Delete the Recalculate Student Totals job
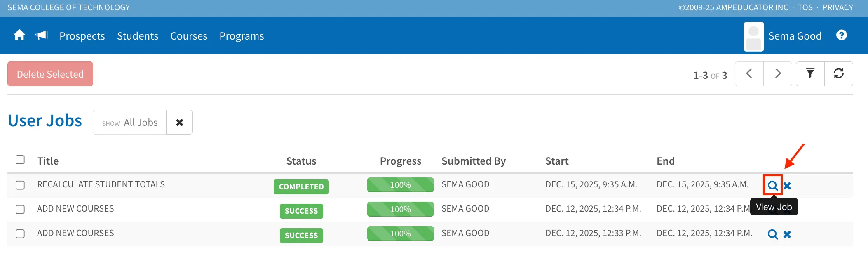 click(787, 186)
